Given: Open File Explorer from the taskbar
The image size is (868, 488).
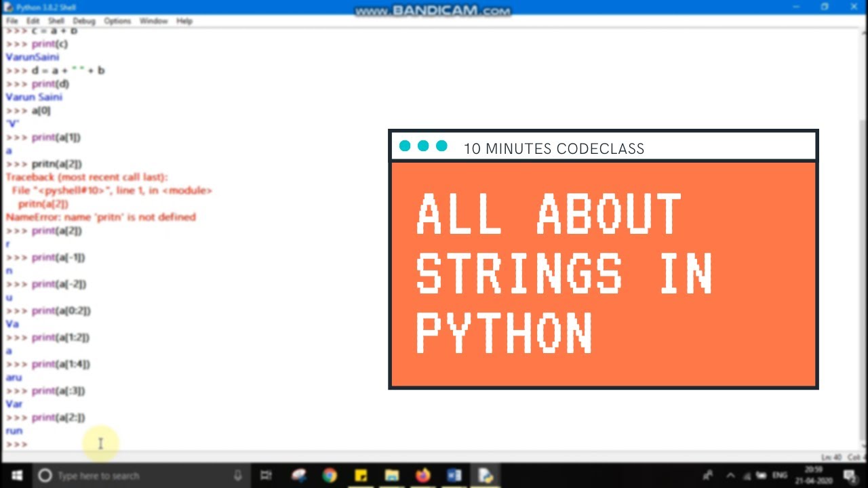Looking at the screenshot, I should [391, 476].
